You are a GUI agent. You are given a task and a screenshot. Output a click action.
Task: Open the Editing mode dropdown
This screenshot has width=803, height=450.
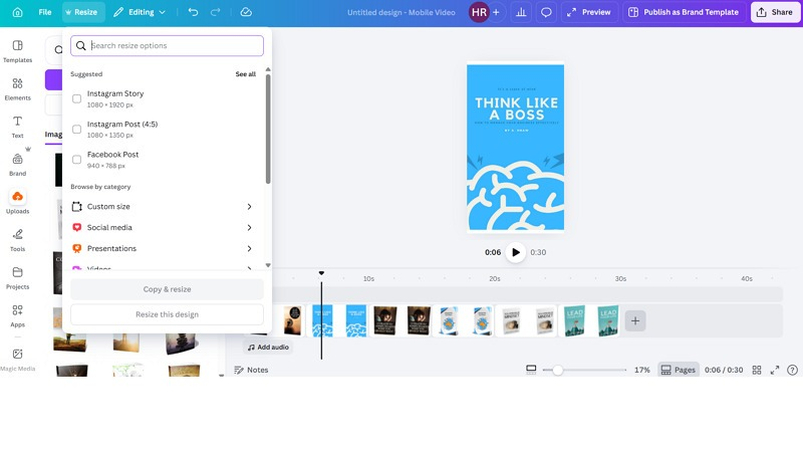point(139,12)
